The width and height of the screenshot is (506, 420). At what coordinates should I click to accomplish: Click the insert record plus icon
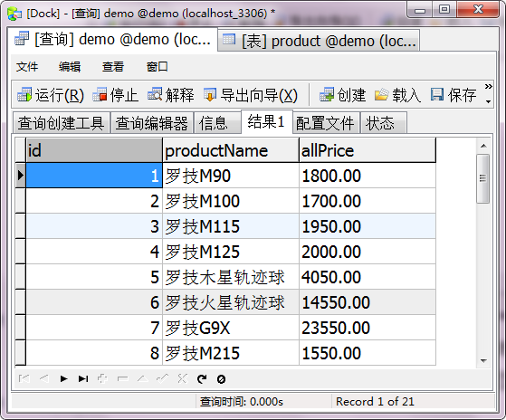coord(102,378)
